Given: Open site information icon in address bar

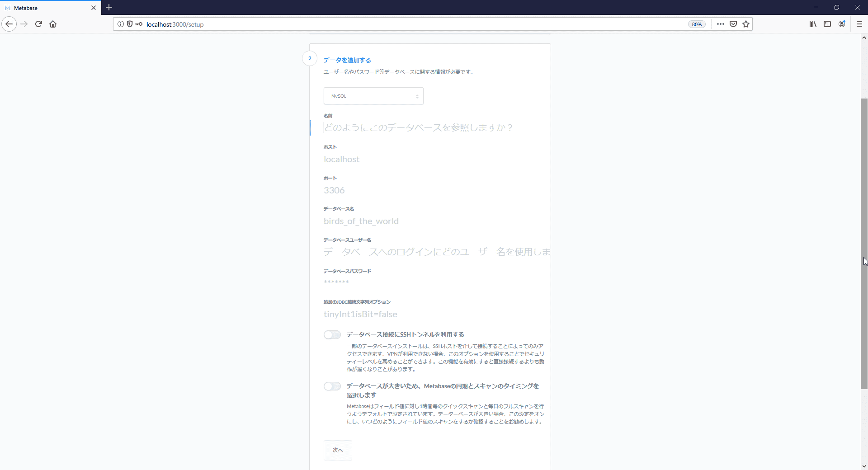Looking at the screenshot, I should (x=121, y=24).
